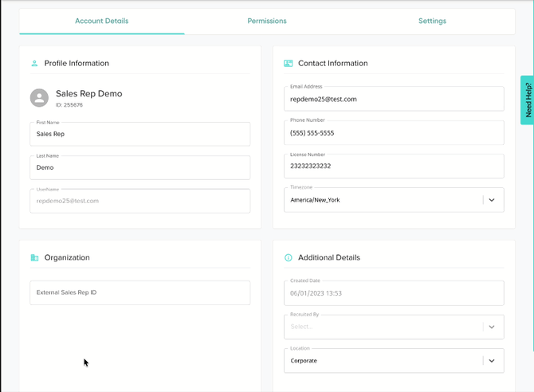The image size is (534, 392).
Task: Click the Phone Number field
Action: [x=394, y=133]
